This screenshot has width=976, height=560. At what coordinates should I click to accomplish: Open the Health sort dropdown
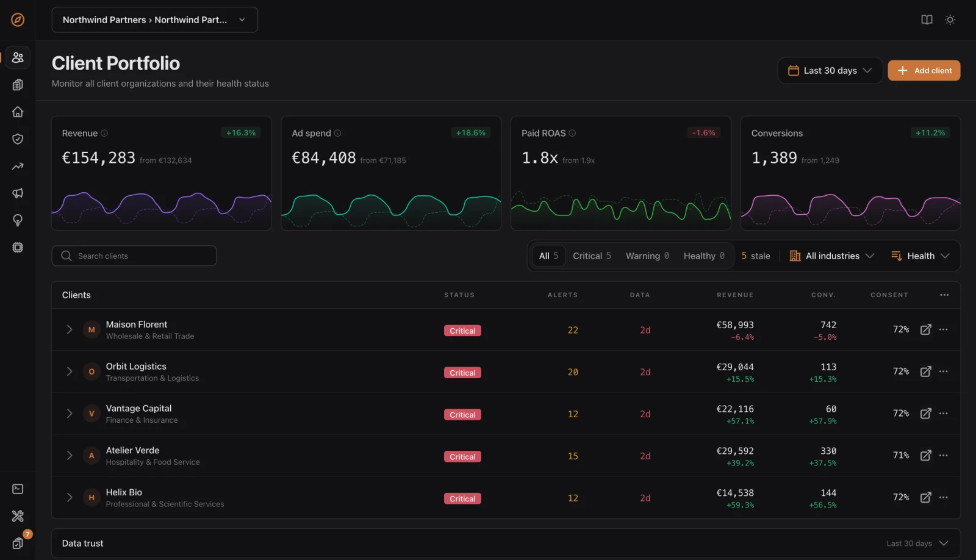pyautogui.click(x=920, y=256)
